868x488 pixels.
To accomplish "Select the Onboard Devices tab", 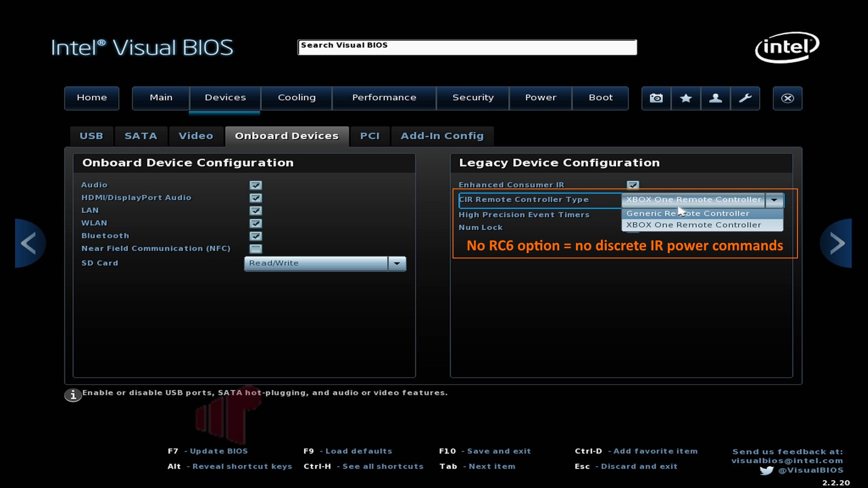I will point(287,136).
